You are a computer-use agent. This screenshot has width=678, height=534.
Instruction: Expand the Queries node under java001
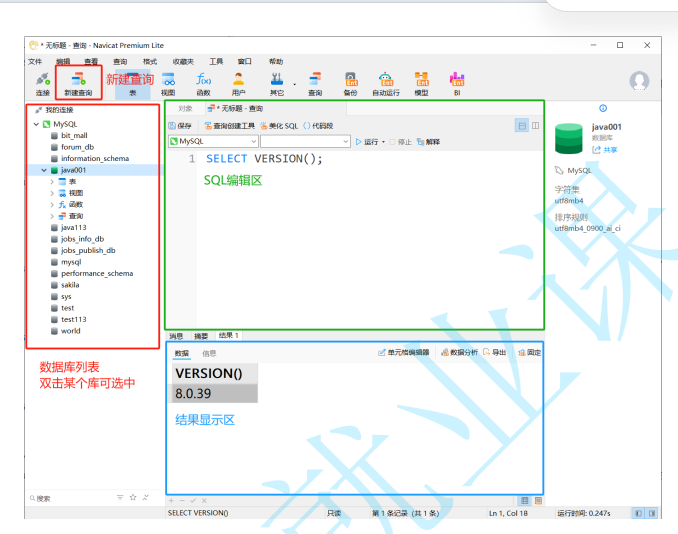(x=52, y=216)
